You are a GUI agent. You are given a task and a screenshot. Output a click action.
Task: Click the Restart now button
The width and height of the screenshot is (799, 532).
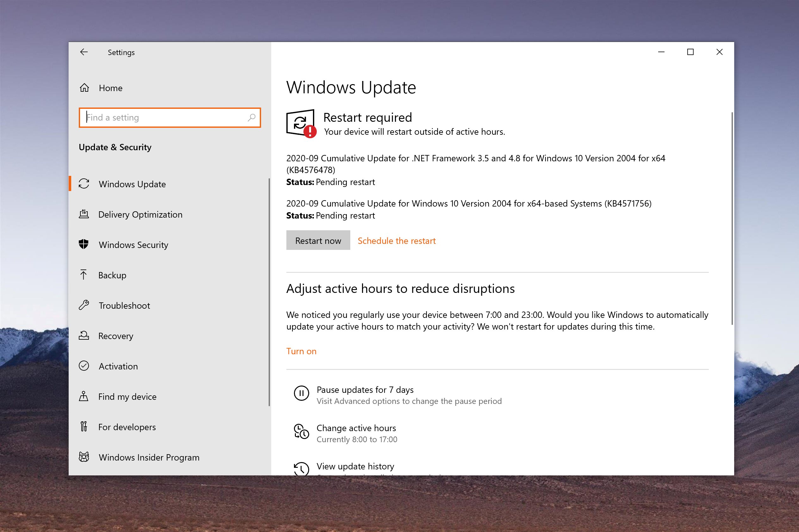click(x=318, y=240)
